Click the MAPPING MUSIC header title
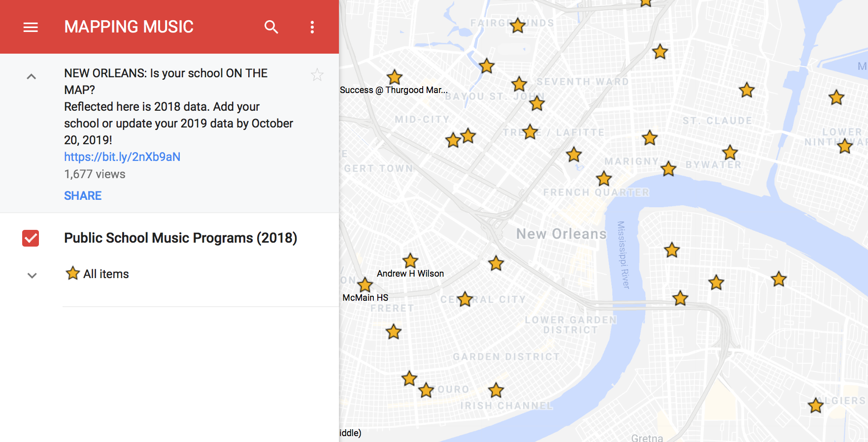Viewport: 868px width, 442px height. click(129, 27)
